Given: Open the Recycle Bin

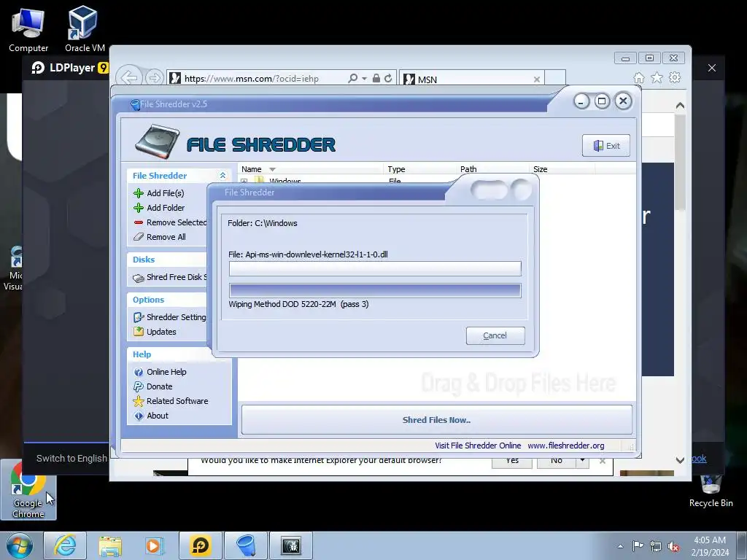Looking at the screenshot, I should coord(711,491).
